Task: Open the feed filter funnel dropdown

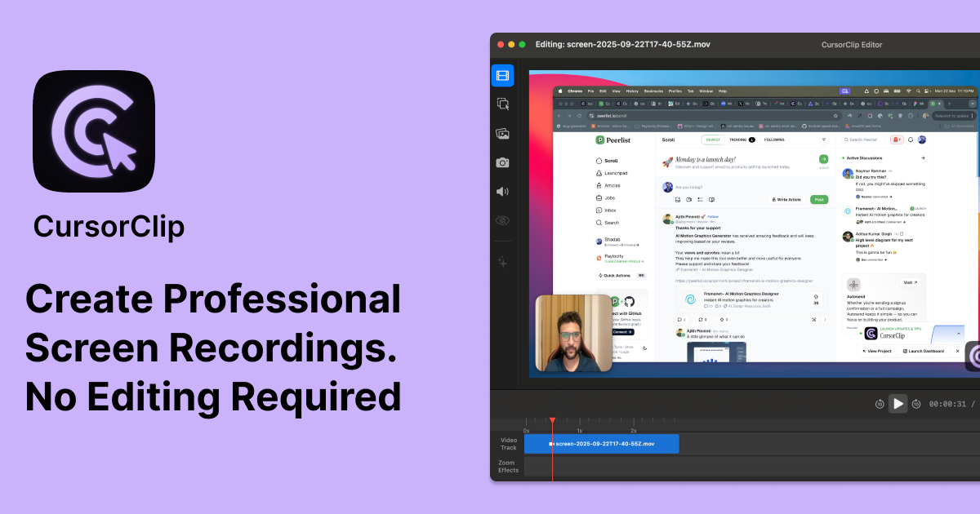Action: pos(823,140)
